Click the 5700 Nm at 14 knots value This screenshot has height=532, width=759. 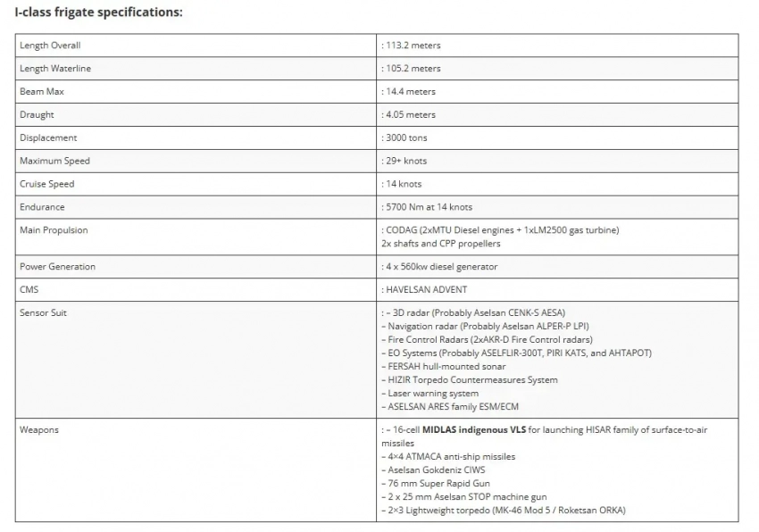428,208
